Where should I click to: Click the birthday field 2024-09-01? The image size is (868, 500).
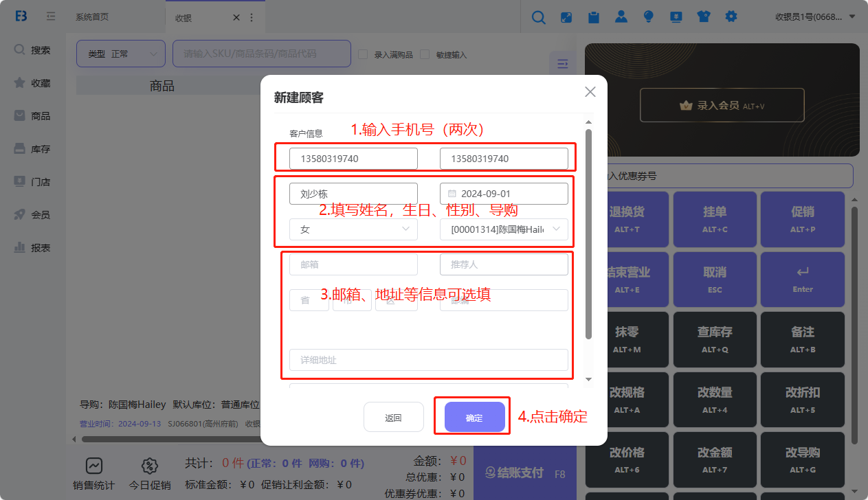504,194
